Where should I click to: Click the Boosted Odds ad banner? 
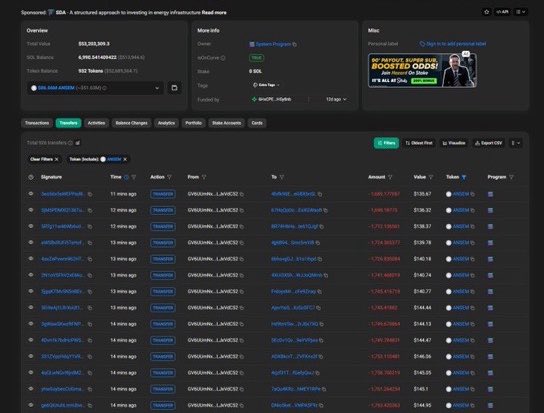(x=422, y=70)
